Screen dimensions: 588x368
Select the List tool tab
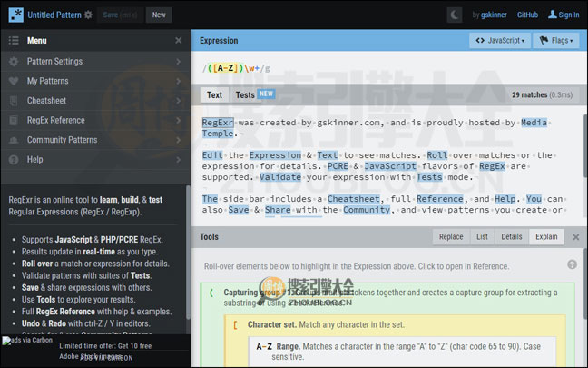(482, 237)
